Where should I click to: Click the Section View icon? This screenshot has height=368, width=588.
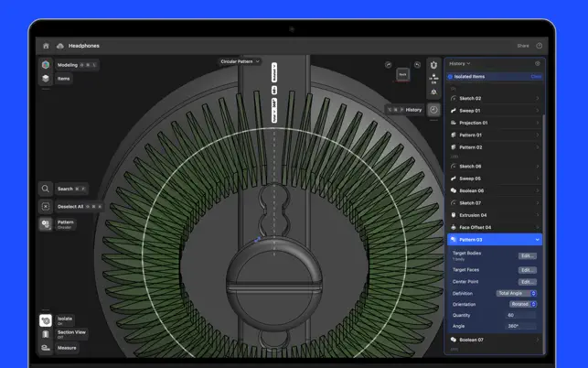[x=46, y=334]
